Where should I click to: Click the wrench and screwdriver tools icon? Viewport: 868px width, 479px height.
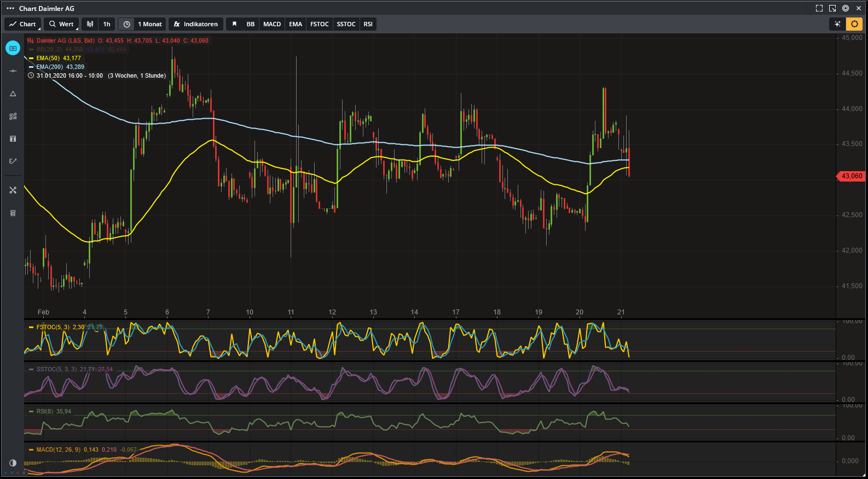13,190
